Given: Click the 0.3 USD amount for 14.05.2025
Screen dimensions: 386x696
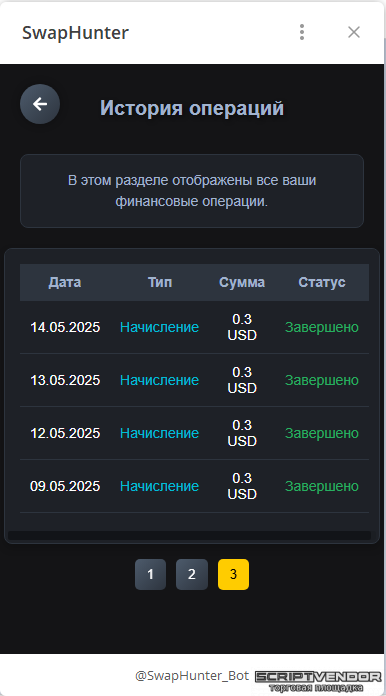Looking at the screenshot, I should point(242,327).
